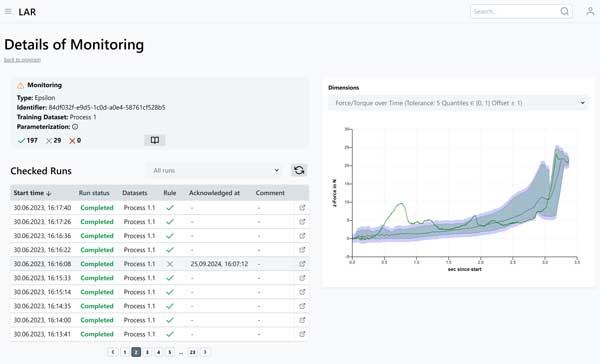This screenshot has height=364, width=600.
Task: Go to next page arrow
Action: pos(205,352)
